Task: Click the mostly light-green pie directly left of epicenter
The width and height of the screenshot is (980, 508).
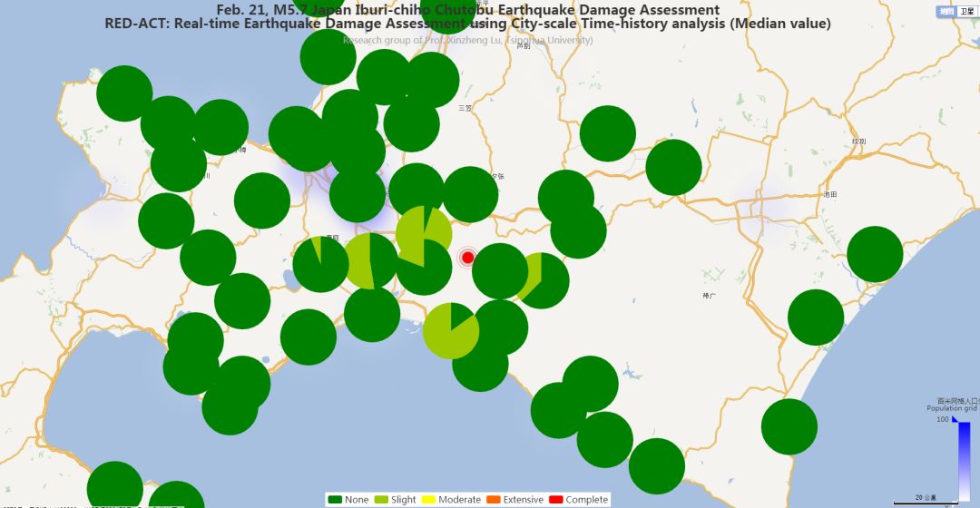Action: click(424, 234)
